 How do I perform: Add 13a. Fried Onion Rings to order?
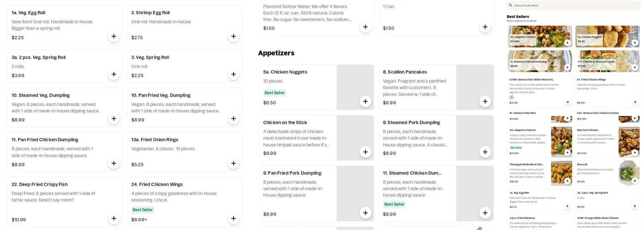tap(233, 163)
